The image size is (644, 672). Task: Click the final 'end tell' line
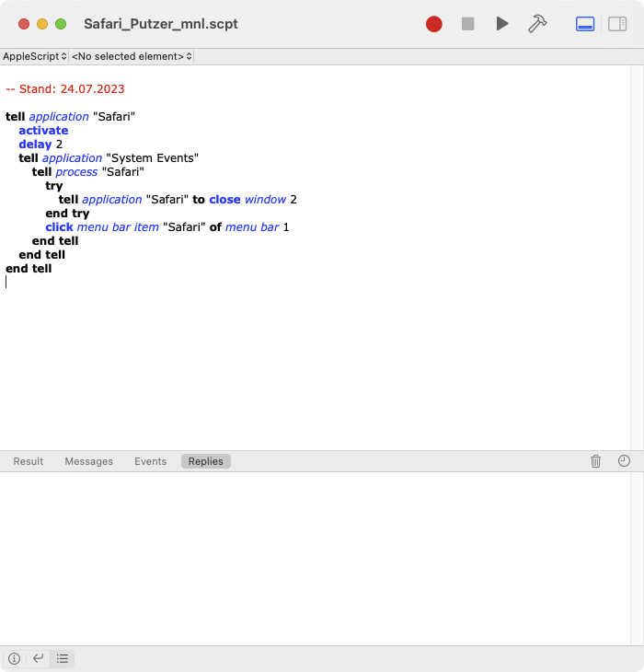29,268
